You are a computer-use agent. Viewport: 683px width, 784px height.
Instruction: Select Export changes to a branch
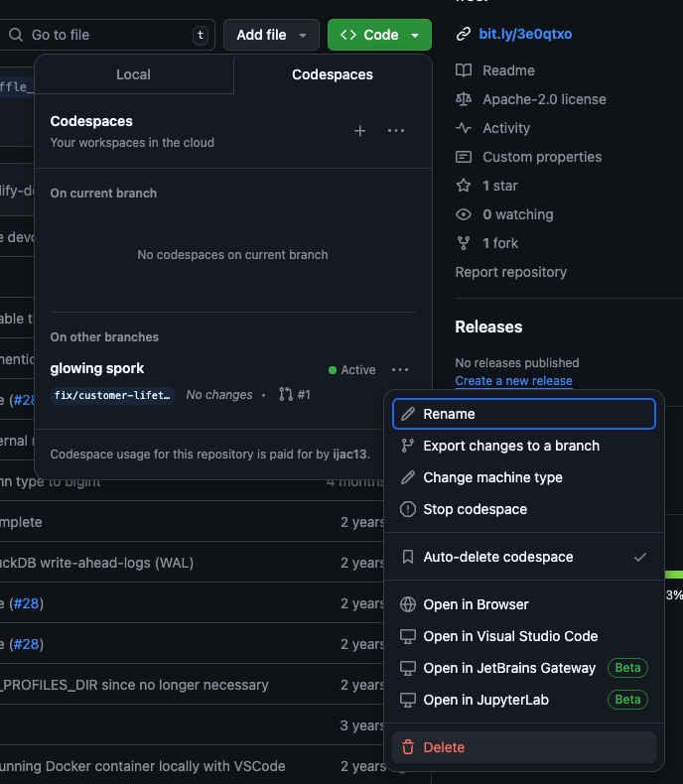point(524,446)
